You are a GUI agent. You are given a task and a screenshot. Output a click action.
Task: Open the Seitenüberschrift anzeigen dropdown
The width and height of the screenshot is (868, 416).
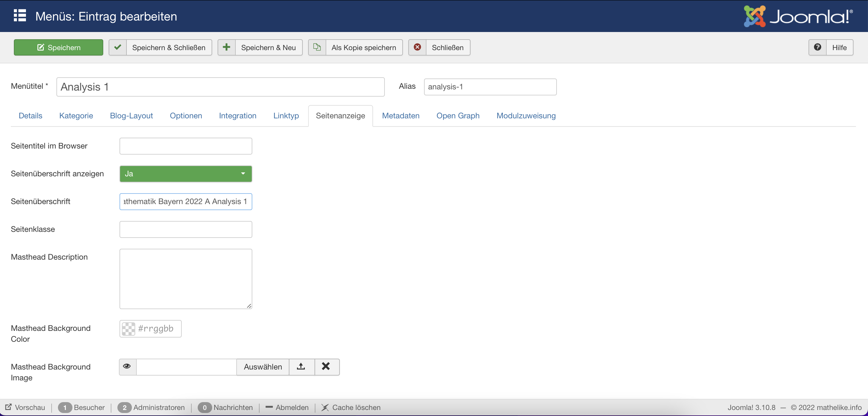[x=185, y=174]
